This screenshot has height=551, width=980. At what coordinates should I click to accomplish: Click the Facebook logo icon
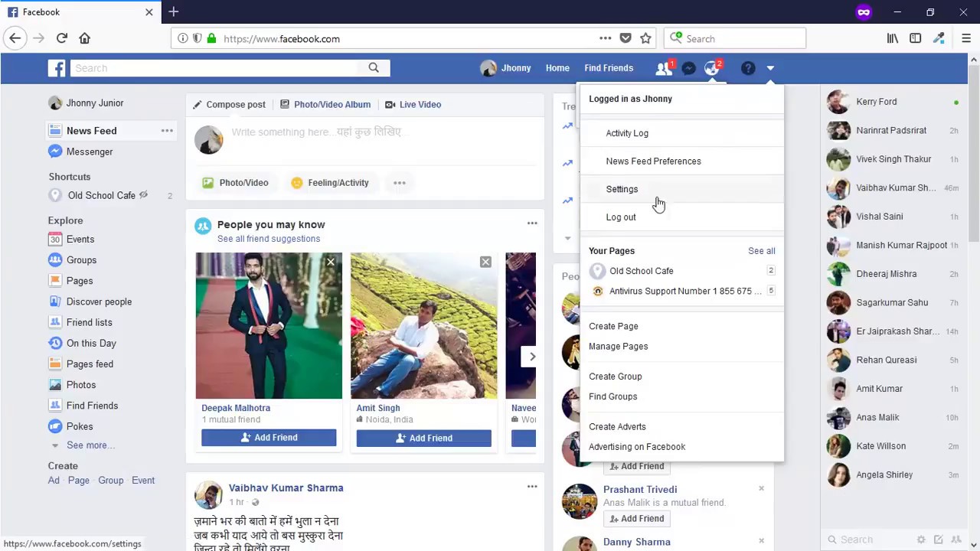click(57, 68)
